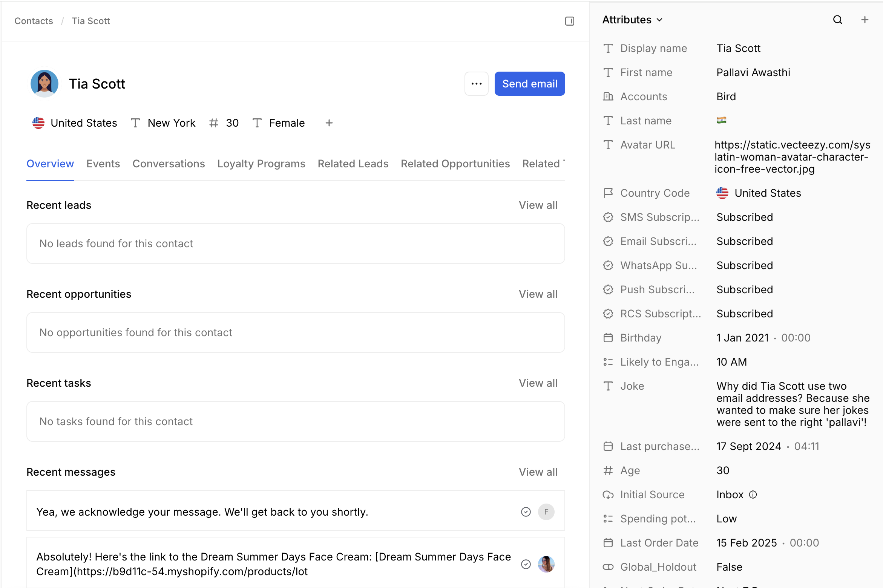Switch to the Events tab

coord(103,164)
